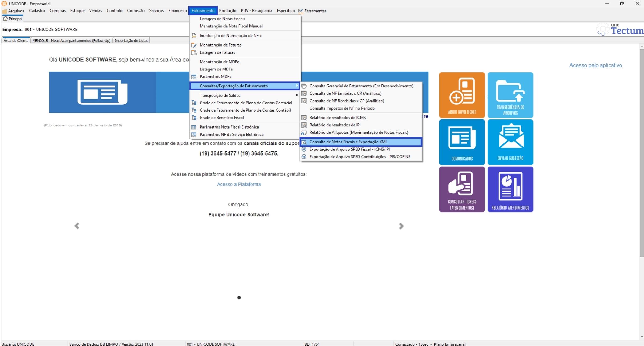Viewport: 644px width, 346px height.
Task: Click Acesso pelo aplicativo link
Action: 596,65
